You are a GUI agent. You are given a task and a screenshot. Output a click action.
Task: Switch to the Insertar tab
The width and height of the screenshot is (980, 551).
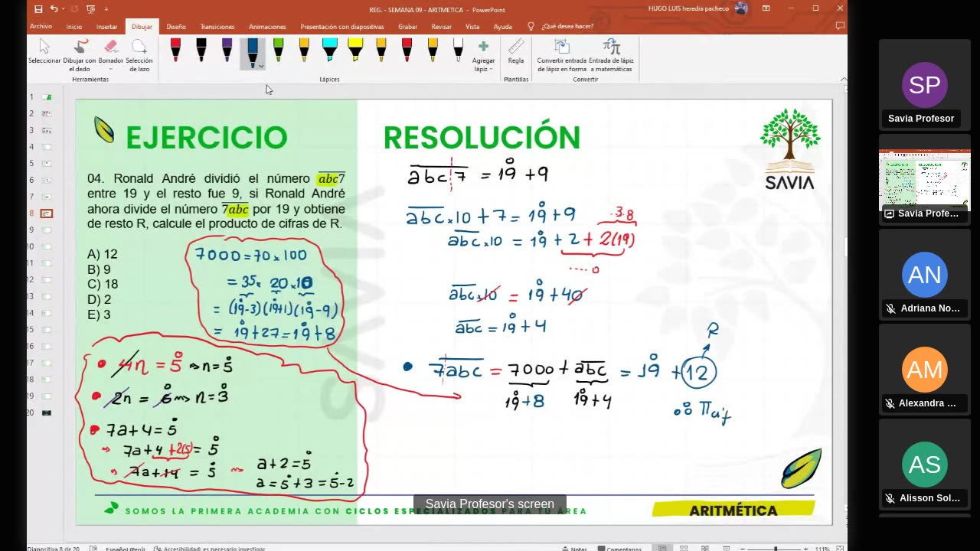(x=107, y=26)
